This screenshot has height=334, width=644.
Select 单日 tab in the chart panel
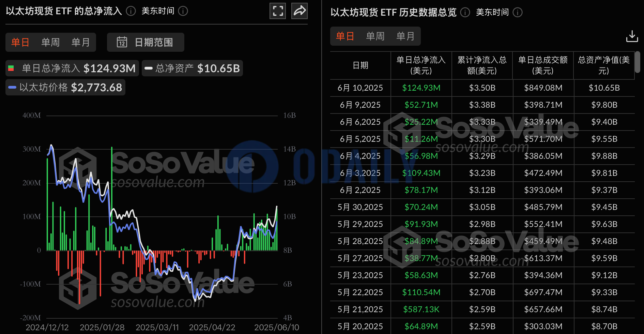20,42
